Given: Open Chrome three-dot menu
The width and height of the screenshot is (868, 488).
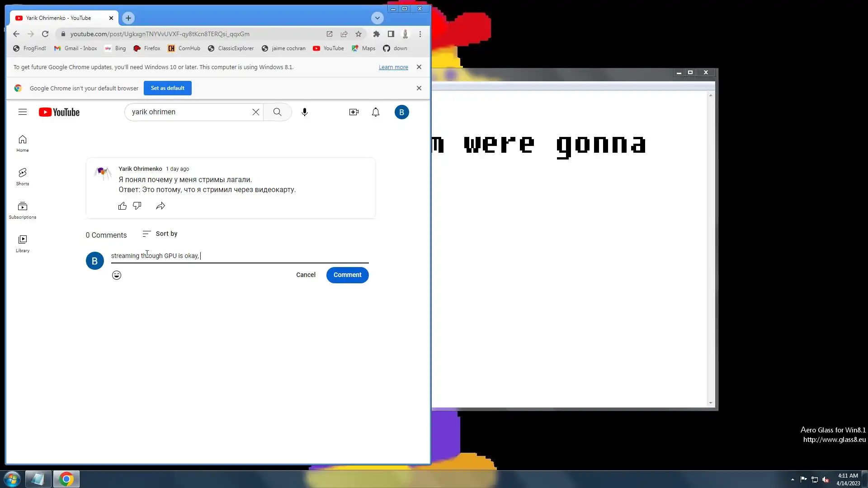Looking at the screenshot, I should point(420,34).
